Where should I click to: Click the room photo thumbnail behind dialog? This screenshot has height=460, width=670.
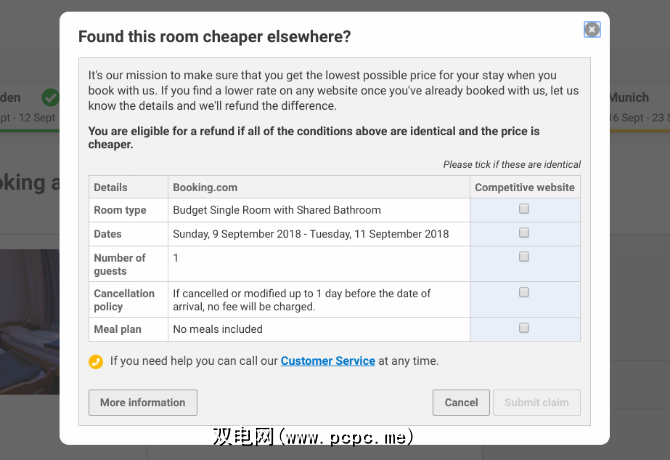point(30,320)
